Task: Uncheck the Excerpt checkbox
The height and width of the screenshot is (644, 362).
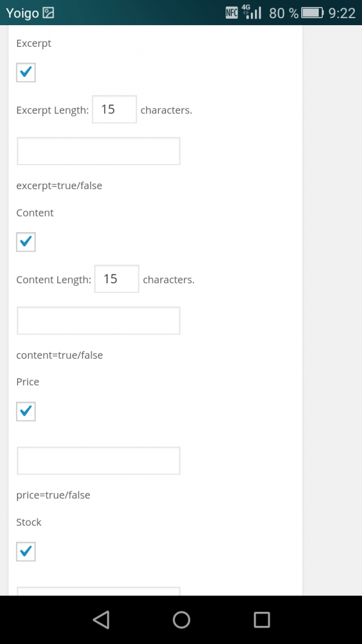Action: coord(26,72)
